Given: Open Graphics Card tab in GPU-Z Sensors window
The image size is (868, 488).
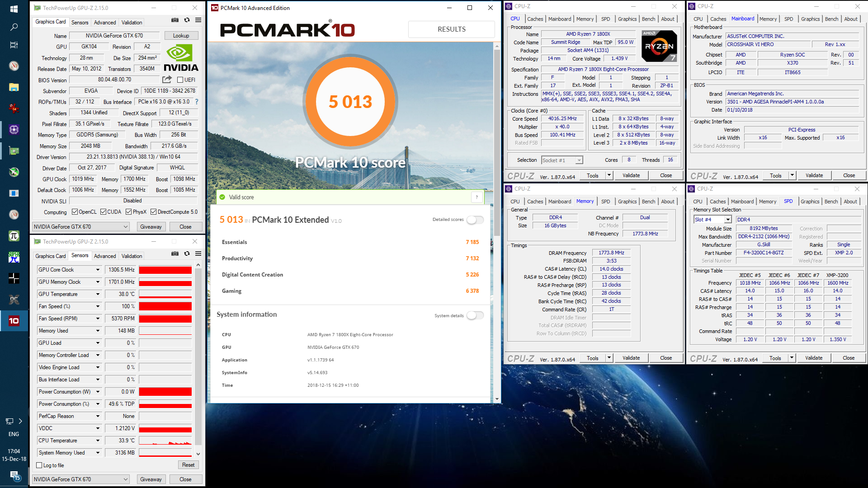Looking at the screenshot, I should [51, 256].
